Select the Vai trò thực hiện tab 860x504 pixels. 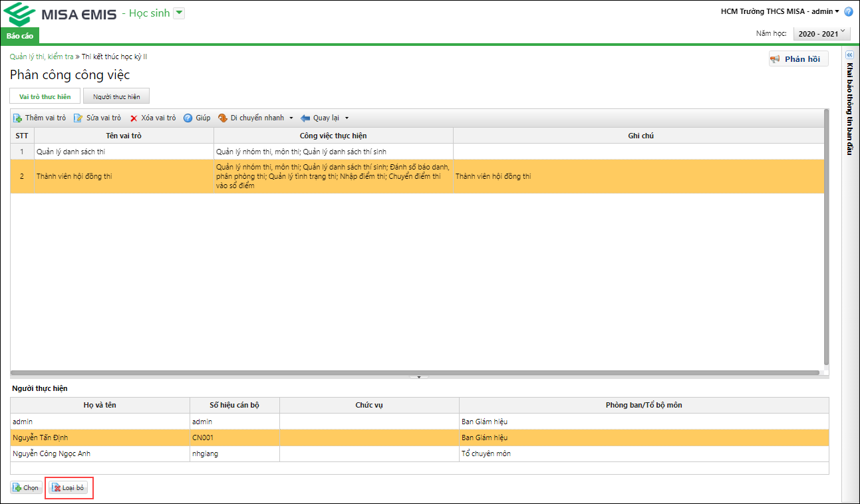[45, 96]
